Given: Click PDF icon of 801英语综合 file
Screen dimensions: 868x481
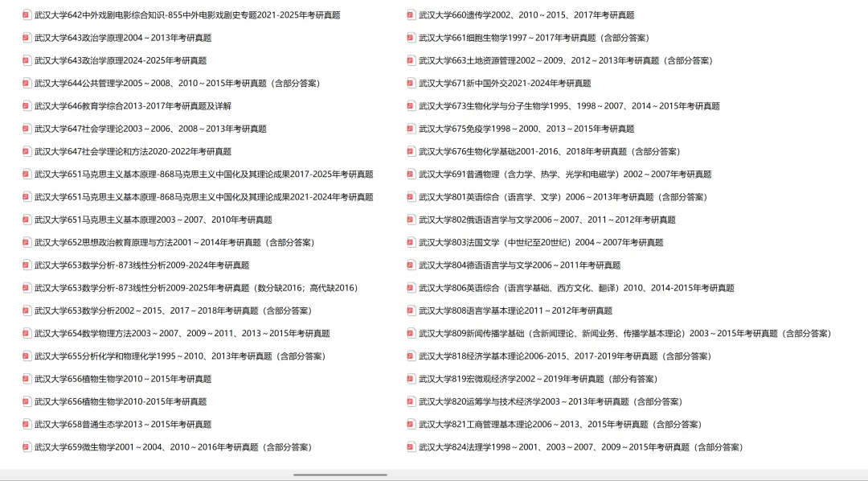Looking at the screenshot, I should [411, 197].
